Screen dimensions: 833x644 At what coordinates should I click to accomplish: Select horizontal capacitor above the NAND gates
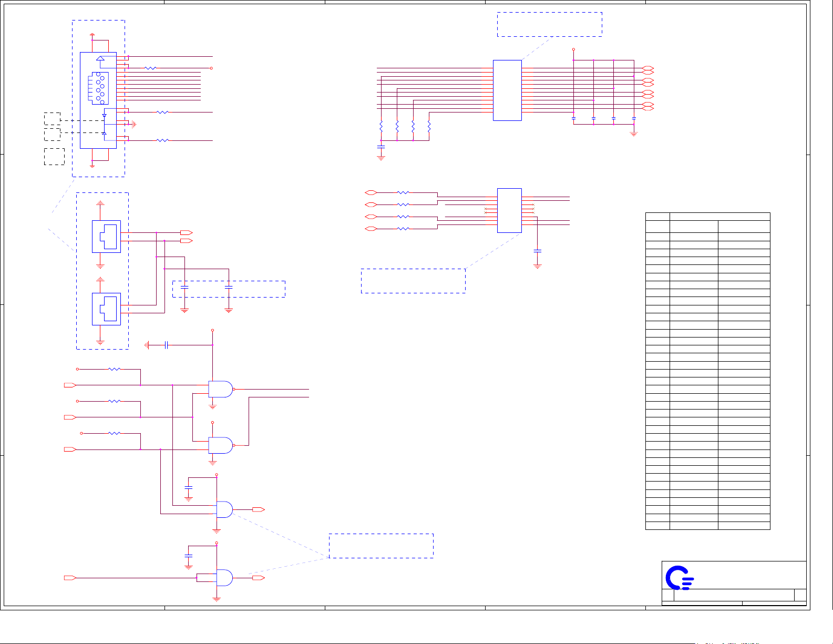tap(166, 345)
